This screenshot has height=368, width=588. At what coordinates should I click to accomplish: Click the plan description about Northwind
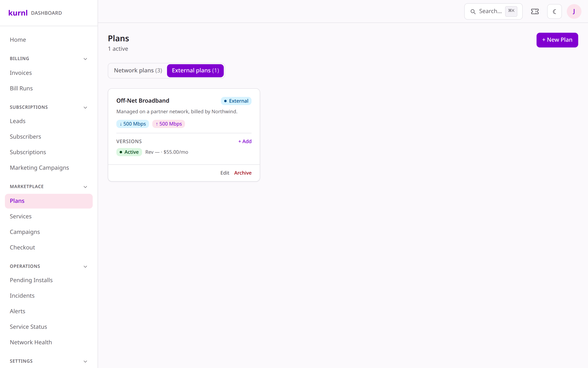pyautogui.click(x=177, y=112)
